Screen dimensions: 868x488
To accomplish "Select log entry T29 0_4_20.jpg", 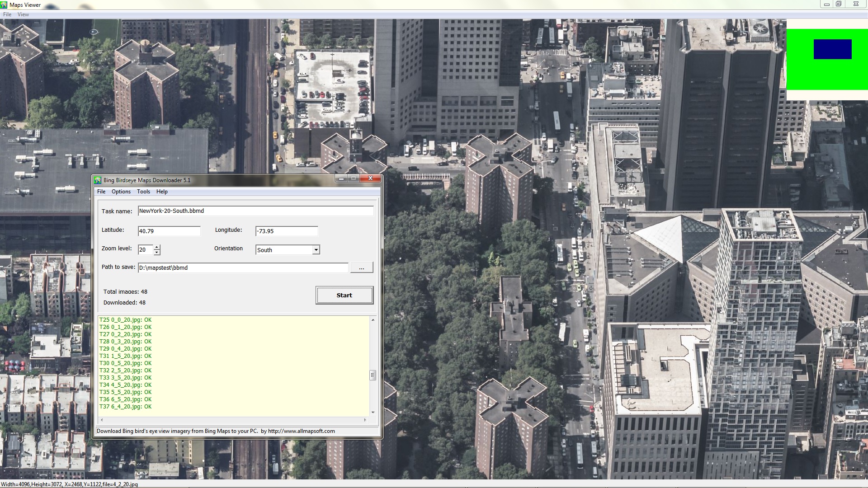I will tap(125, 349).
